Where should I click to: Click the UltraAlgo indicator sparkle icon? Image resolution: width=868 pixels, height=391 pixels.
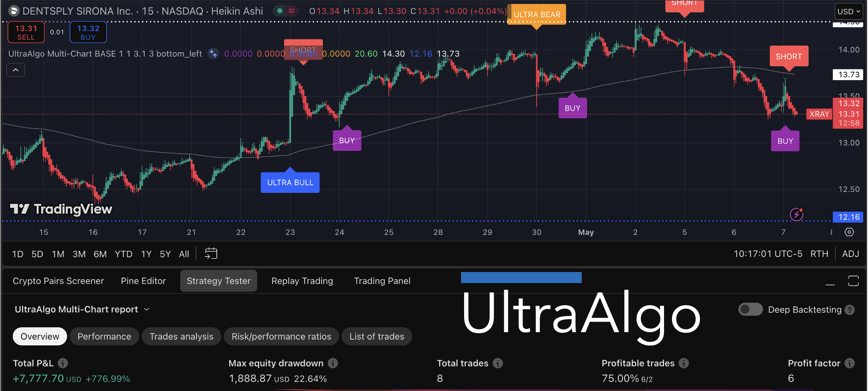pos(213,54)
